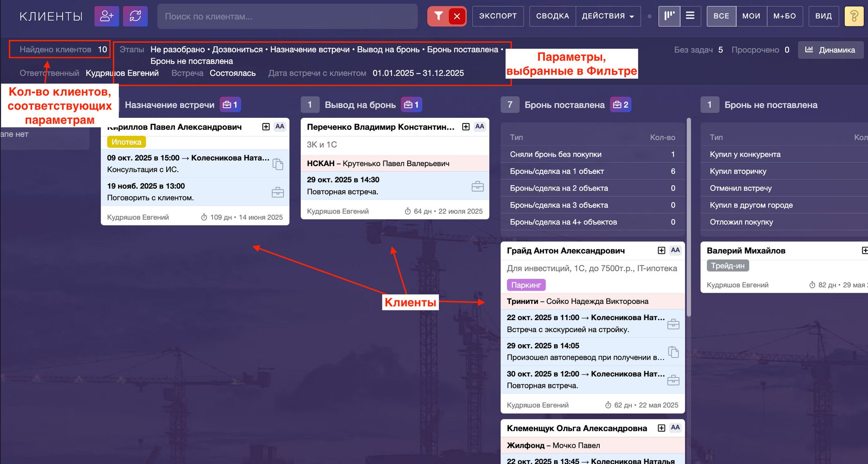Viewport: 868px width, 464px height.
Task: Click the Жилфонд – Мочко Павел row
Action: tap(592, 445)
